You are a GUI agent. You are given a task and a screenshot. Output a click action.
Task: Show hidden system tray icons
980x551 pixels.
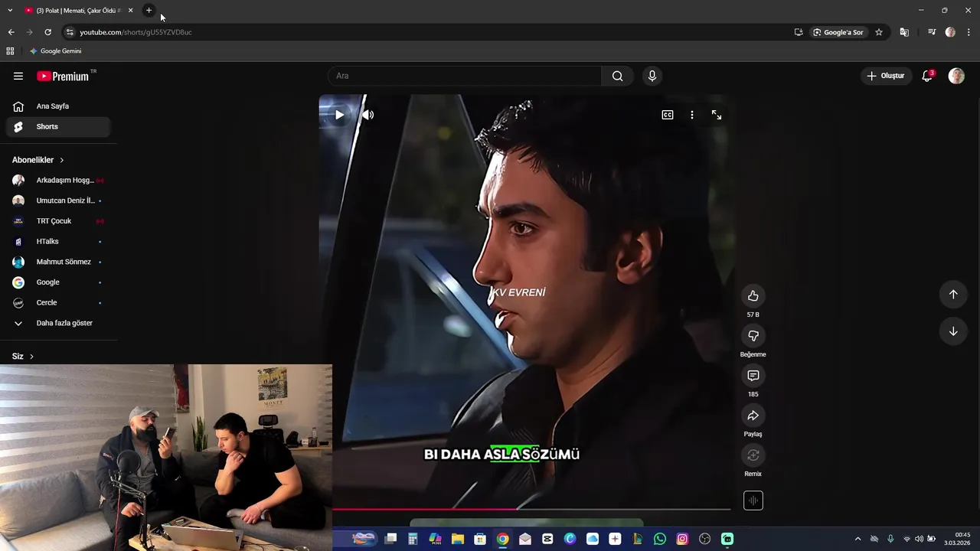(857, 539)
